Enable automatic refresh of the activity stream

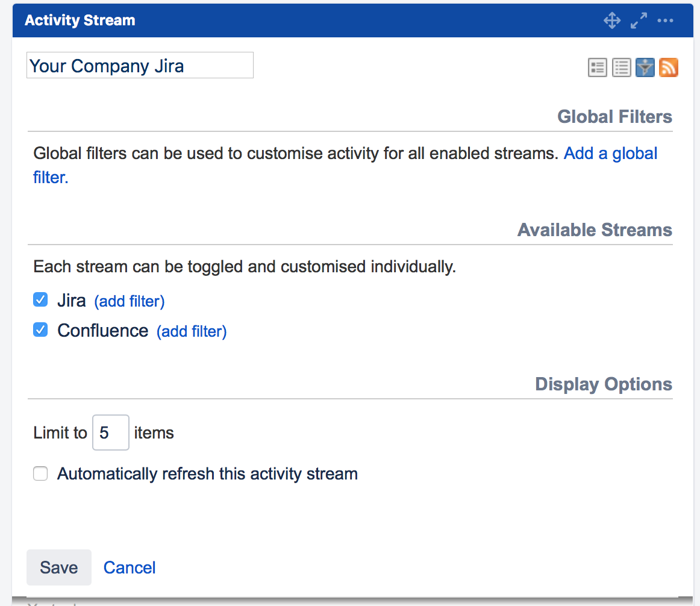pyautogui.click(x=40, y=473)
